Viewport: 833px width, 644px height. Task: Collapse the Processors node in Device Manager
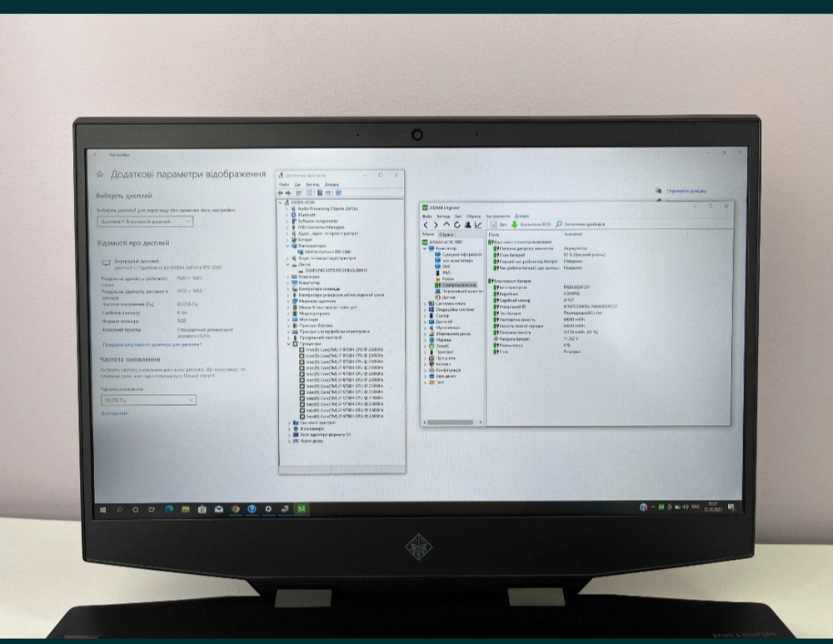tap(289, 343)
